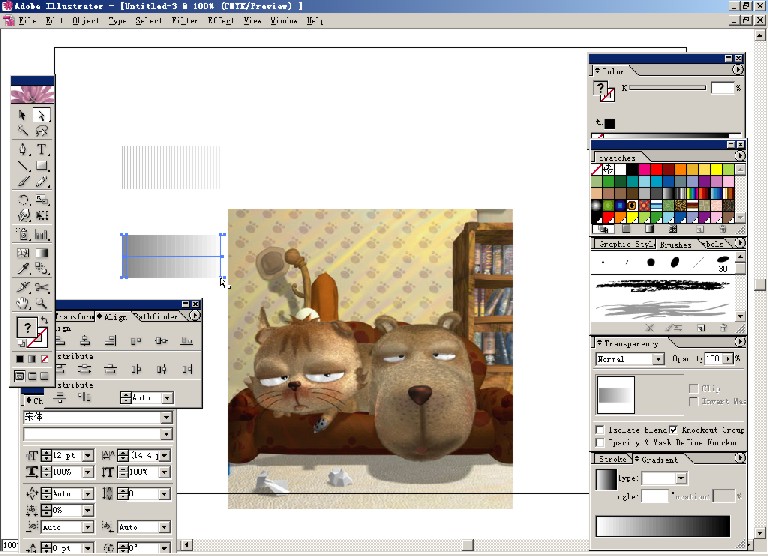This screenshot has height=556, width=768.
Task: Open the gradient Type dropdown
Action: (x=681, y=478)
